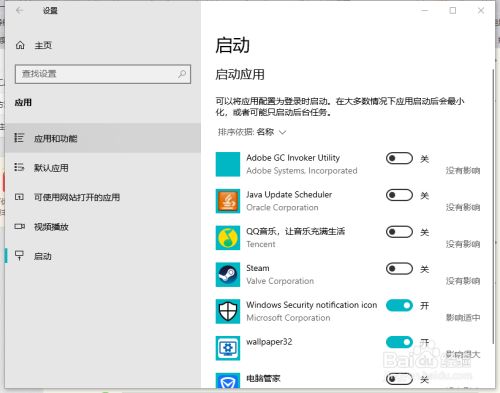Click the Java Update Scheduler name
This screenshot has height=393, width=500.
click(x=289, y=194)
